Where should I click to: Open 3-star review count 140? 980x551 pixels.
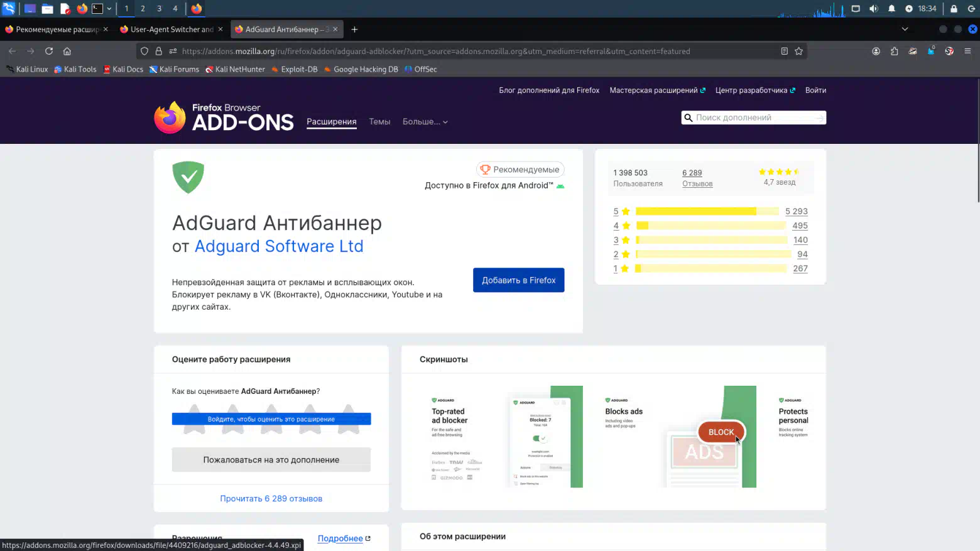tap(800, 240)
